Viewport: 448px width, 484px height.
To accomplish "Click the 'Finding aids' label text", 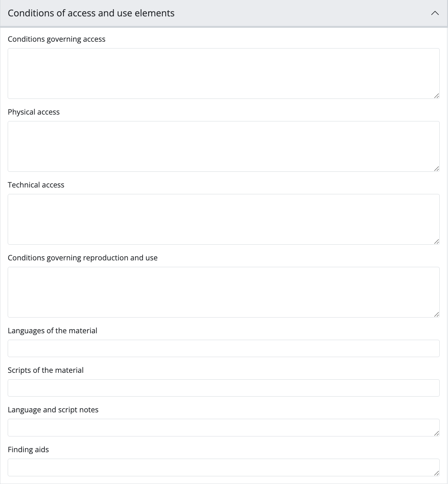I will tap(28, 449).
